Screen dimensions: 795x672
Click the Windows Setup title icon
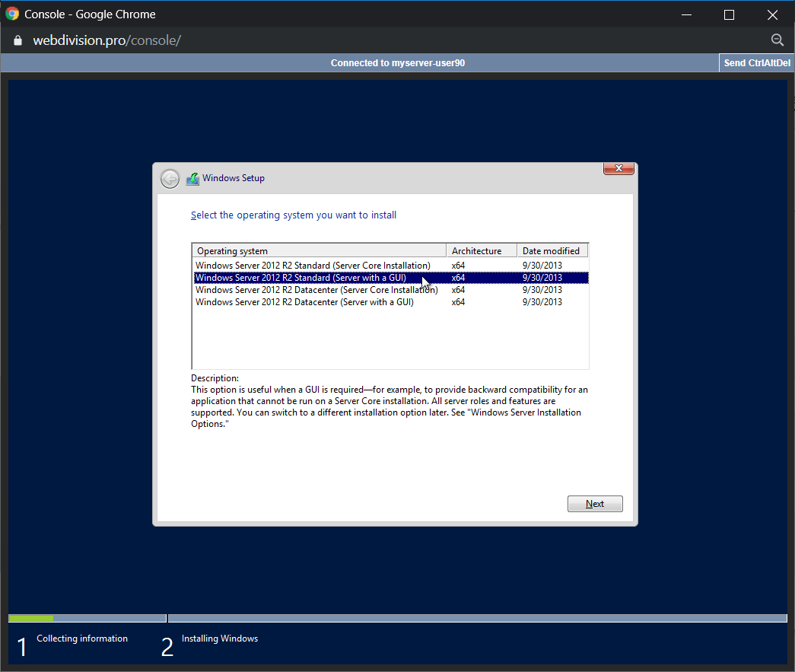click(192, 179)
